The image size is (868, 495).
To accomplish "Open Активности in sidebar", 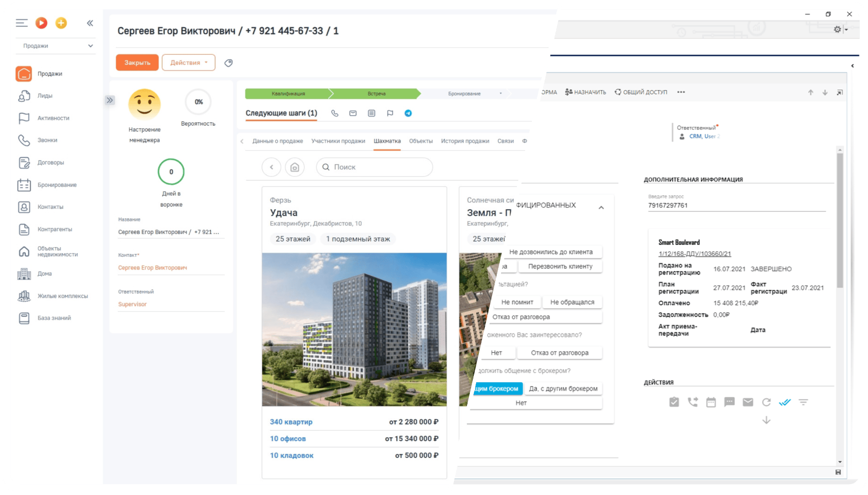I will click(x=53, y=118).
